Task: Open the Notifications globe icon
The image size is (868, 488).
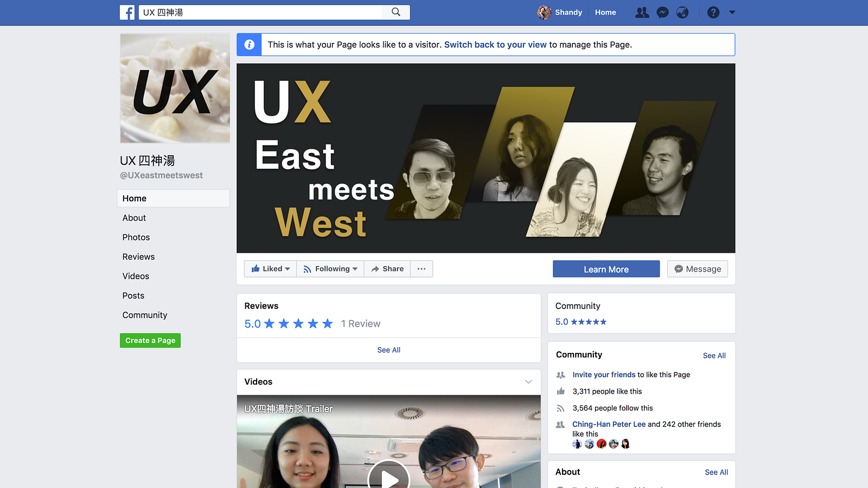Action: (682, 12)
